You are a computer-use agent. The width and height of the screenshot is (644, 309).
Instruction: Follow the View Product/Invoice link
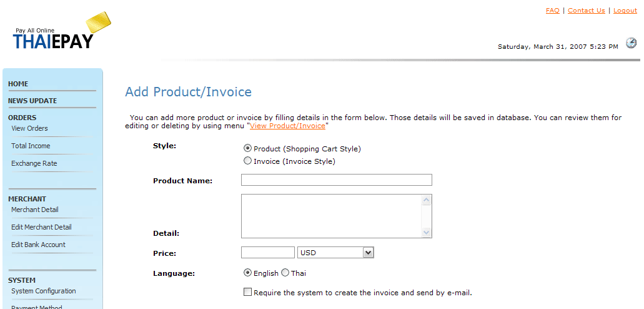pyautogui.click(x=287, y=126)
